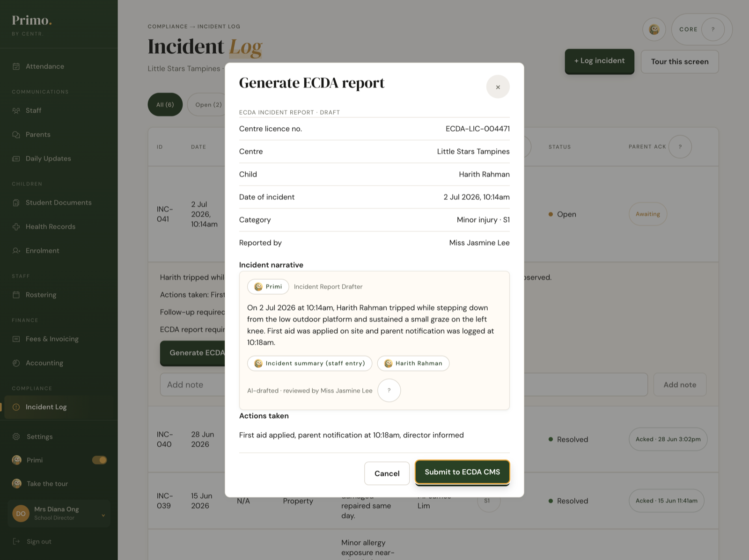This screenshot has height=560, width=749.
Task: Click the Accounting chart icon
Action: click(x=16, y=363)
